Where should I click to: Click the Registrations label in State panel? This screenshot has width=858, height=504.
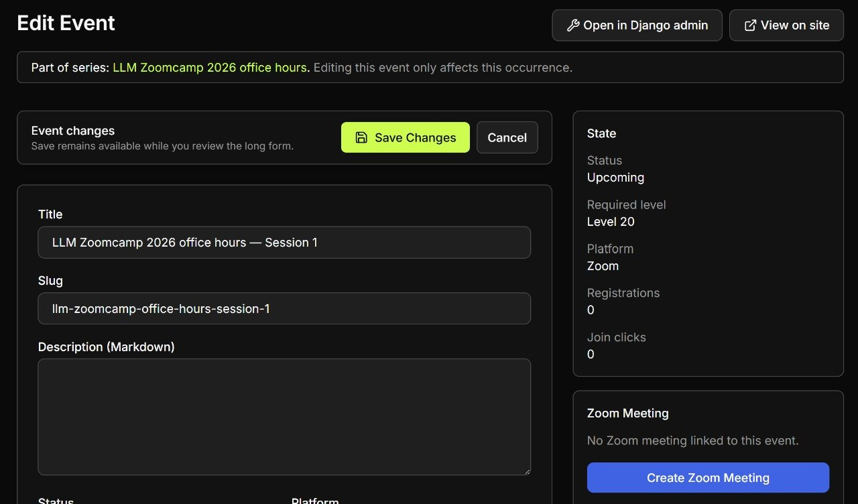coord(623,293)
